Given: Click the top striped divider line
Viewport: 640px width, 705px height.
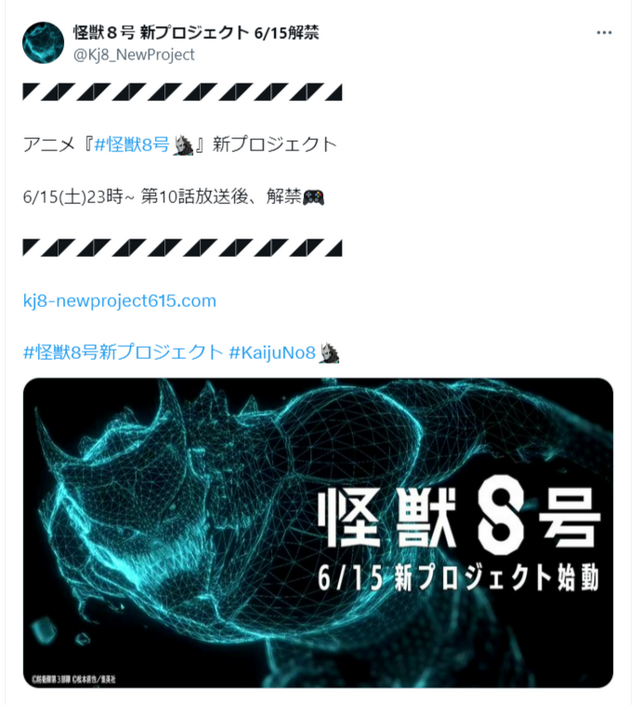Looking at the screenshot, I should click(183, 92).
